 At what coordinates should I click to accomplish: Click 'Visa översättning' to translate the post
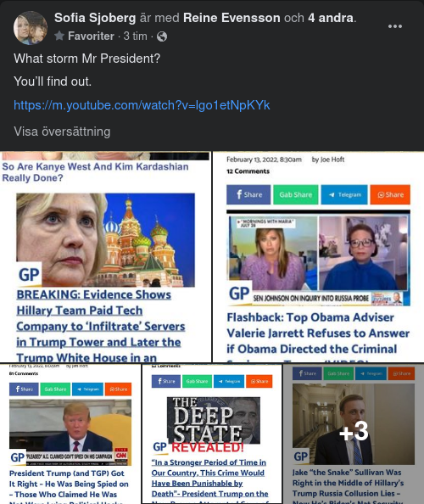click(62, 132)
